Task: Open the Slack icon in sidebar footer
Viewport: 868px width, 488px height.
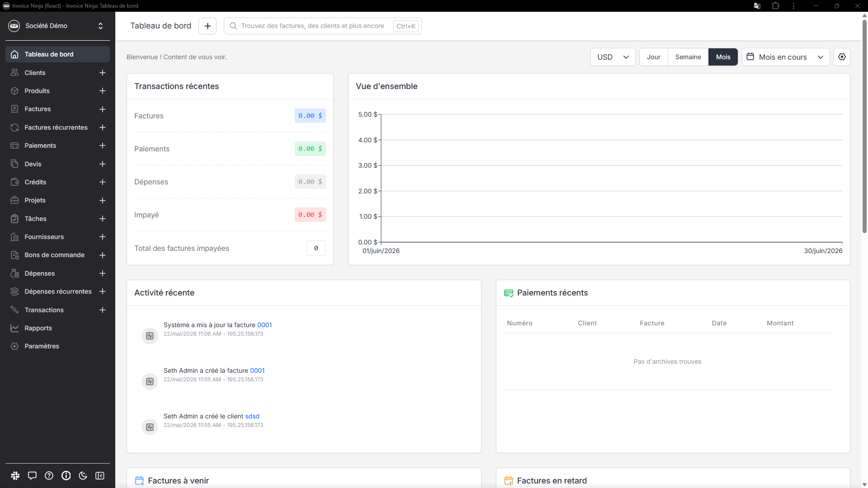Action: pos(15,475)
